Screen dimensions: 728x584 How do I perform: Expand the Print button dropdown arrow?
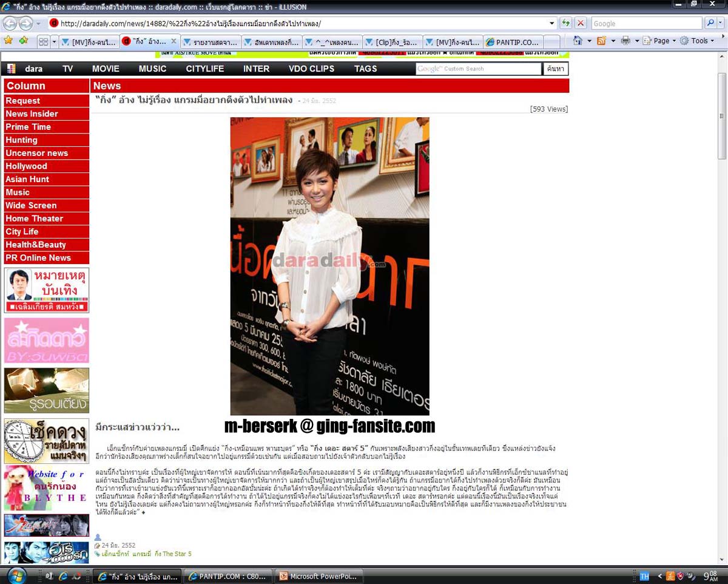click(x=637, y=41)
